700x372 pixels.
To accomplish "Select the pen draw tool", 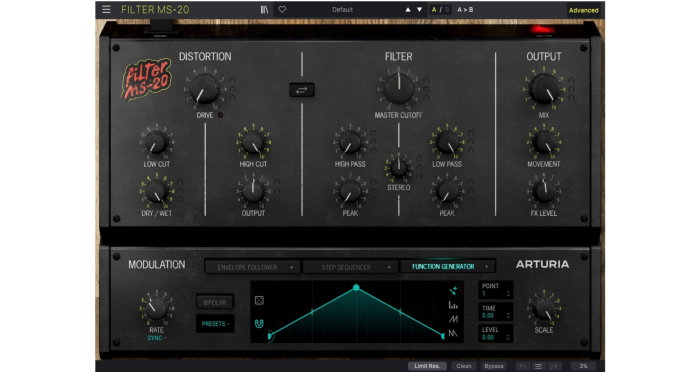I will [453, 291].
